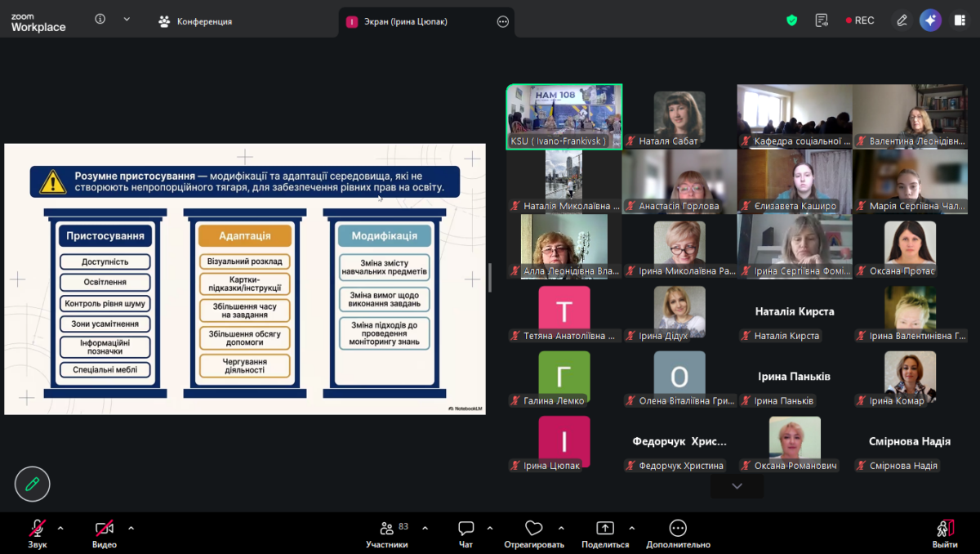Viewport: 980px width, 554px height.
Task: Turn on camera with Видео button
Action: point(104,534)
